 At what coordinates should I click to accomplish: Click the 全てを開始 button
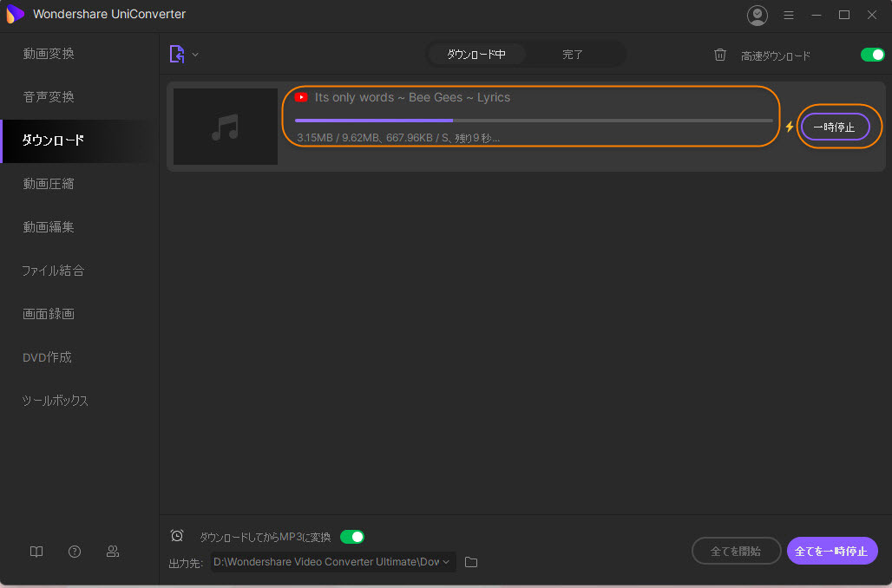(736, 551)
